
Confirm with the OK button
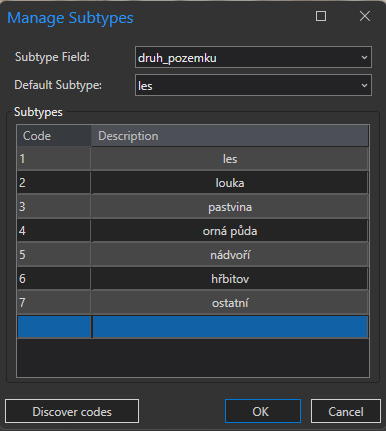coord(263,411)
